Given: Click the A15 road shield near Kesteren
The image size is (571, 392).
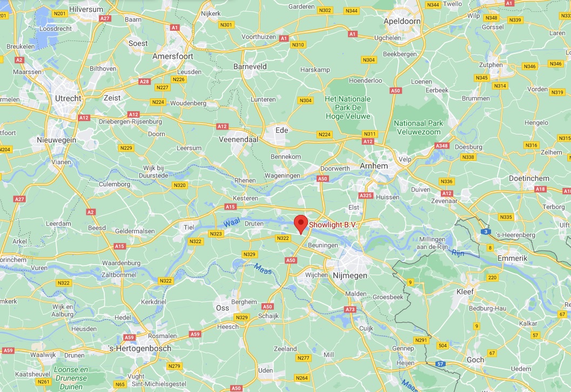Looking at the screenshot, I should [x=231, y=207].
